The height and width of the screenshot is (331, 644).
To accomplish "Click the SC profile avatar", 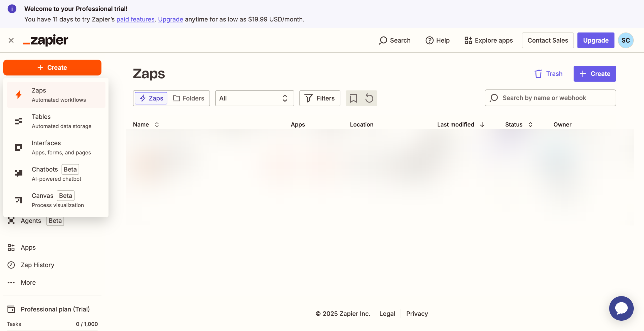I will tap(625, 40).
